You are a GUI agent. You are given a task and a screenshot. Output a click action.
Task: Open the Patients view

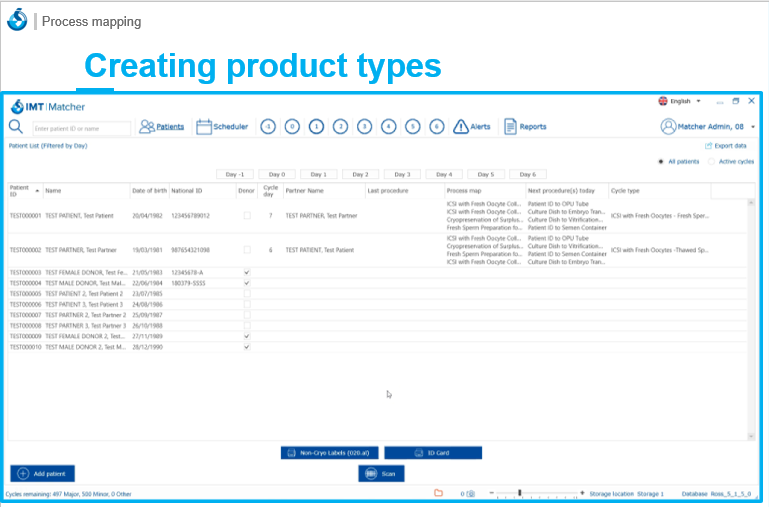(x=162, y=127)
